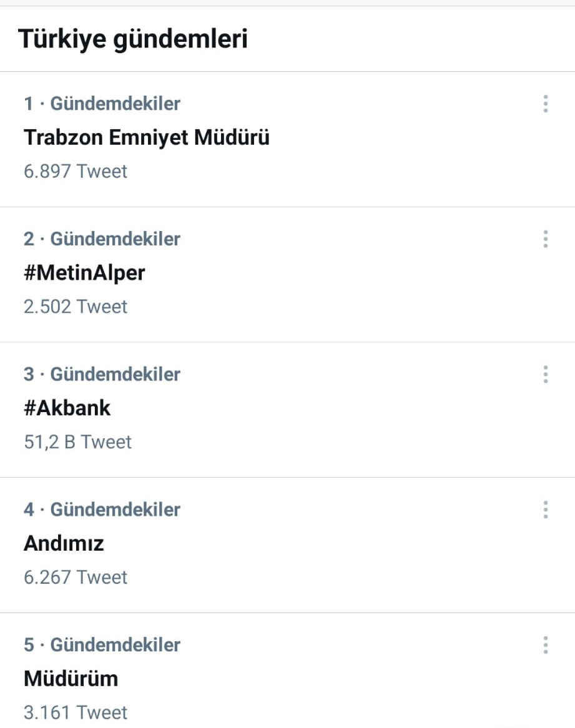Open the #Akbank hashtag trend
The height and width of the screenshot is (728, 575).
[67, 408]
